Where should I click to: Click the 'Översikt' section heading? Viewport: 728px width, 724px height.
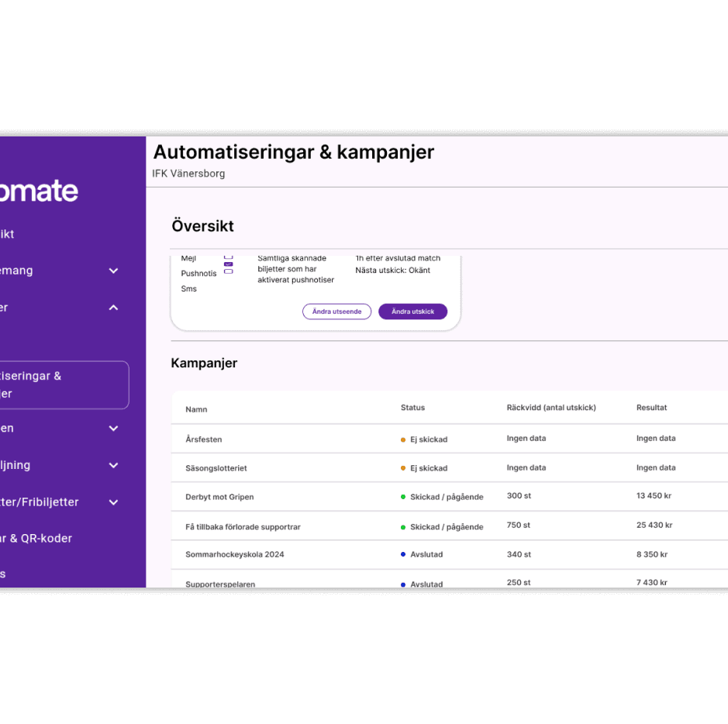pyautogui.click(x=202, y=226)
